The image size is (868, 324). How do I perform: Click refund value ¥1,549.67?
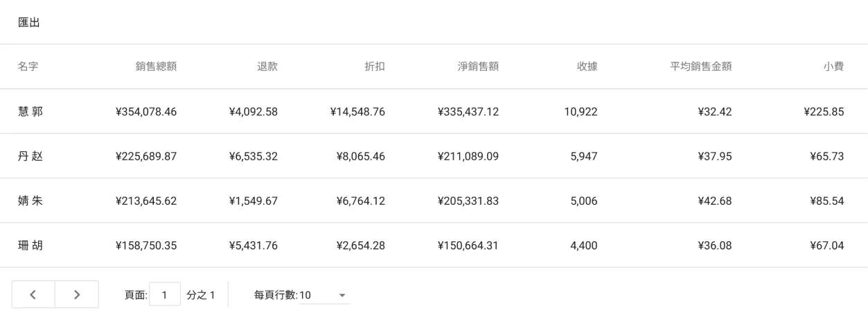tap(253, 201)
